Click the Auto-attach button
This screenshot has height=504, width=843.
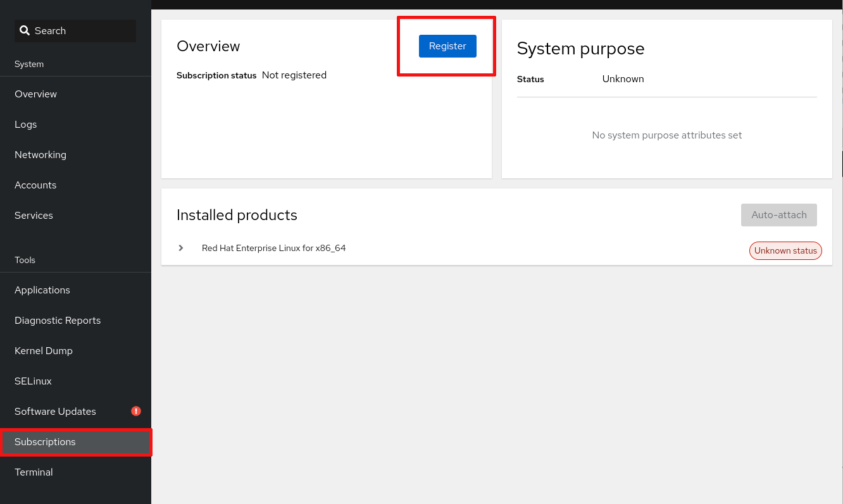[x=778, y=215]
